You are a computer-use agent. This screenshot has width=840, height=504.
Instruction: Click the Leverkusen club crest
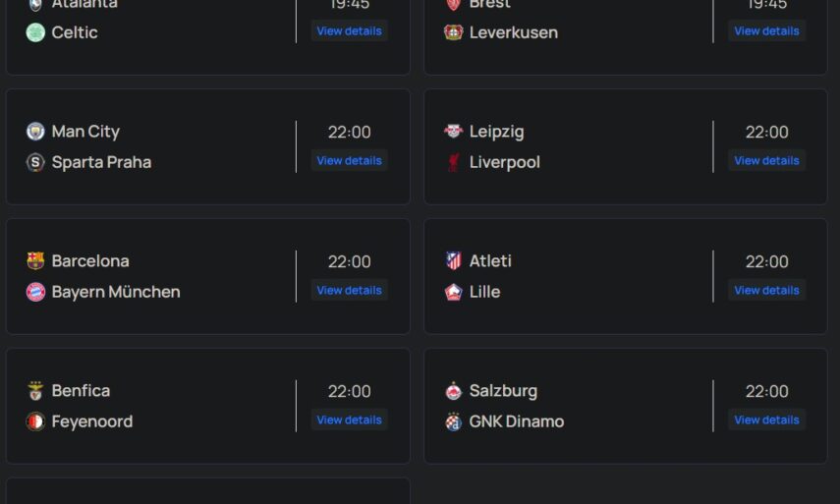453,32
